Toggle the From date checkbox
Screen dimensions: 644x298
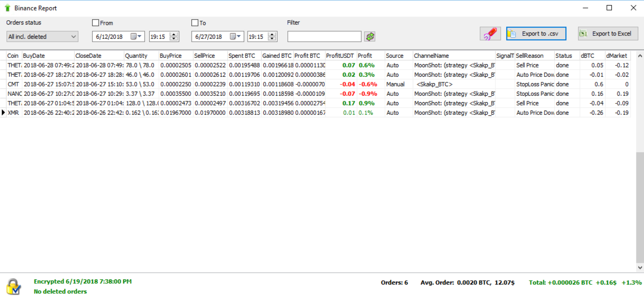[x=96, y=23]
